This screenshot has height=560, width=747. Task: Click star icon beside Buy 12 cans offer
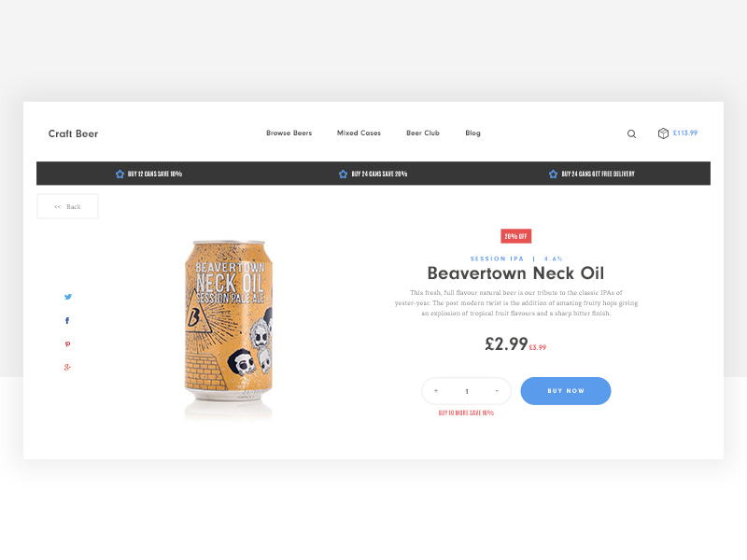120,174
